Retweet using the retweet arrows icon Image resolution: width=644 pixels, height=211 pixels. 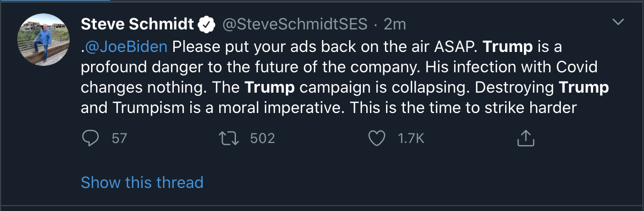coord(231,139)
